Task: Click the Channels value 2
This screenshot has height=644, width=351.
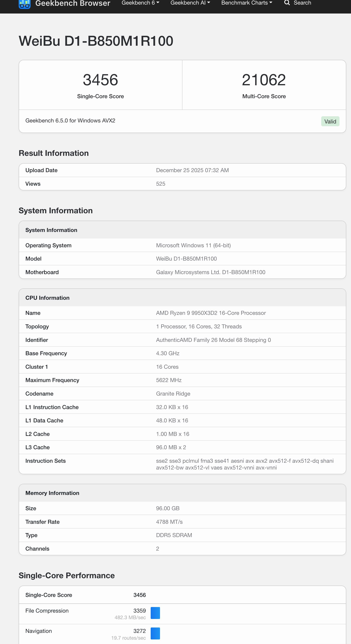Action: click(157, 549)
